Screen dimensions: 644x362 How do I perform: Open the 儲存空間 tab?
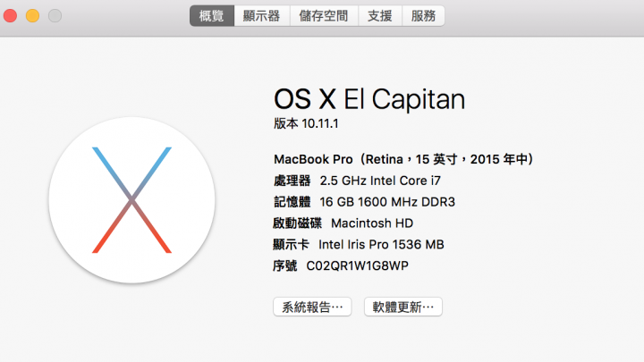coord(324,16)
